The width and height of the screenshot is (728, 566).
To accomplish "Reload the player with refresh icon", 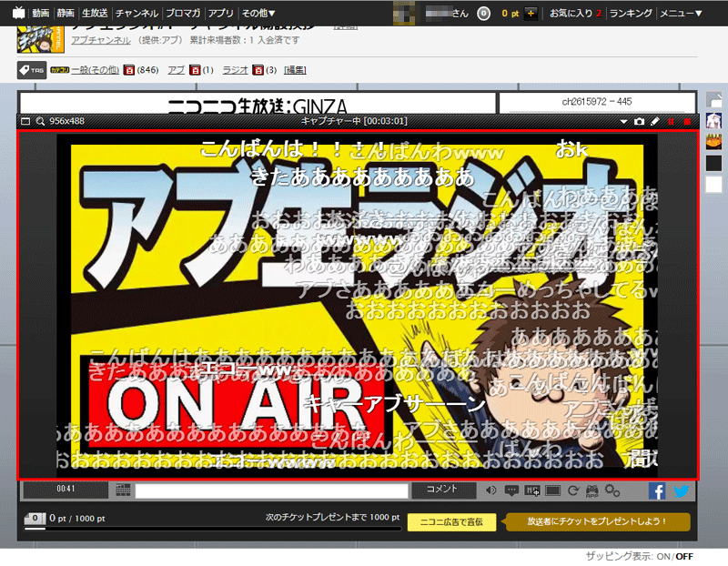I will [x=573, y=490].
